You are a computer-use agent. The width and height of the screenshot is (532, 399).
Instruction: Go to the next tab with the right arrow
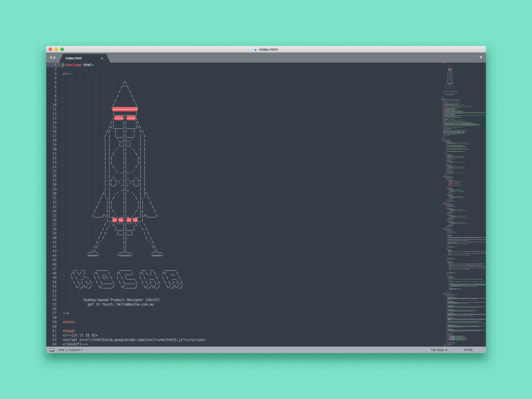[x=55, y=58]
